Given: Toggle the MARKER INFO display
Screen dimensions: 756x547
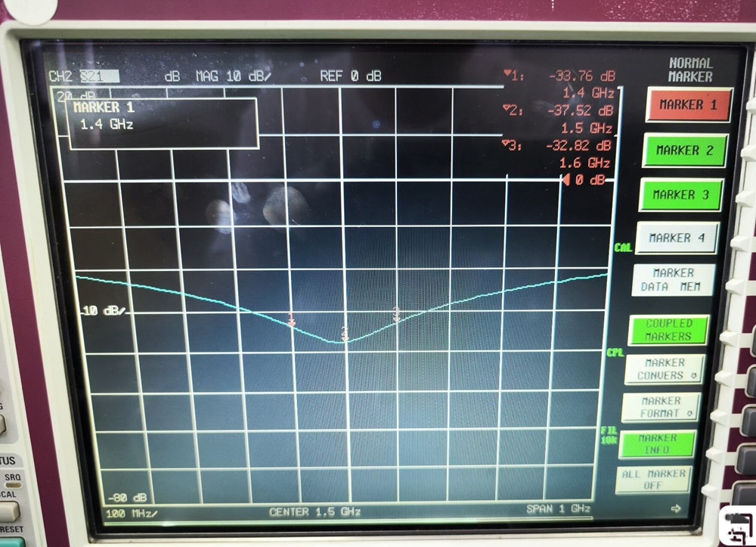Looking at the screenshot, I should 657,444.
